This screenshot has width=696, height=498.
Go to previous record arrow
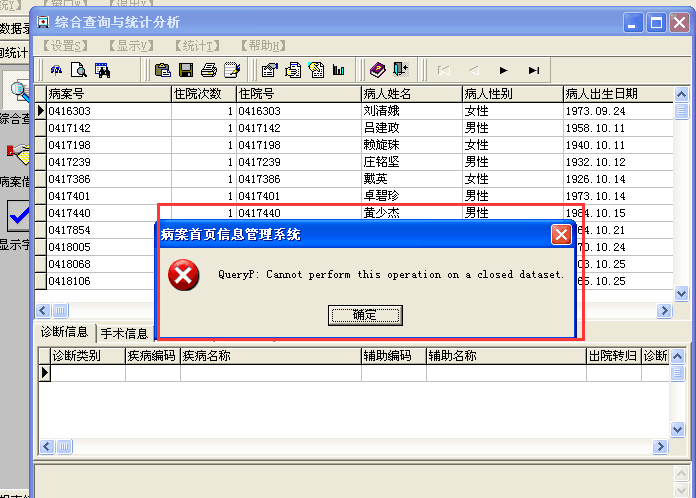click(x=474, y=70)
